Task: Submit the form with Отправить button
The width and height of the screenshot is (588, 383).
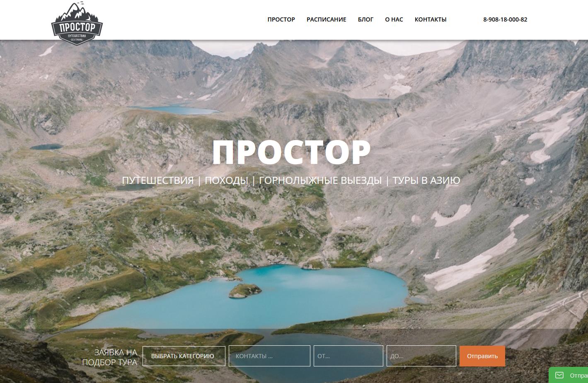Action: point(482,356)
